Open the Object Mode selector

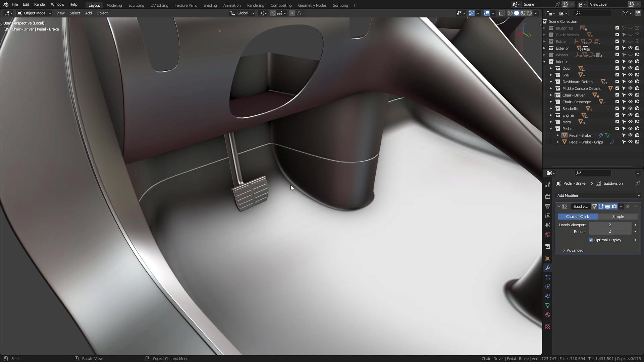tap(34, 13)
